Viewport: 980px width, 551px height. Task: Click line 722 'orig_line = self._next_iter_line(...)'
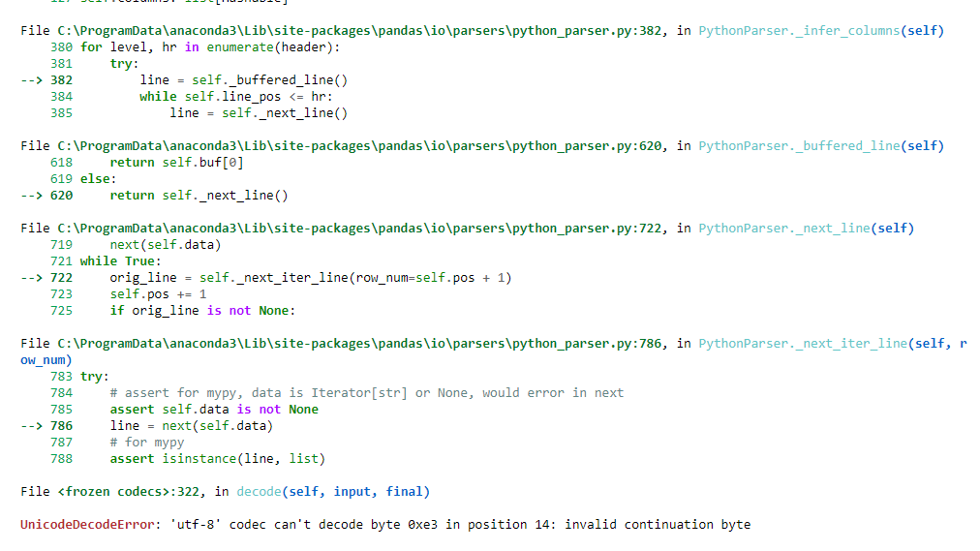[x=311, y=277]
